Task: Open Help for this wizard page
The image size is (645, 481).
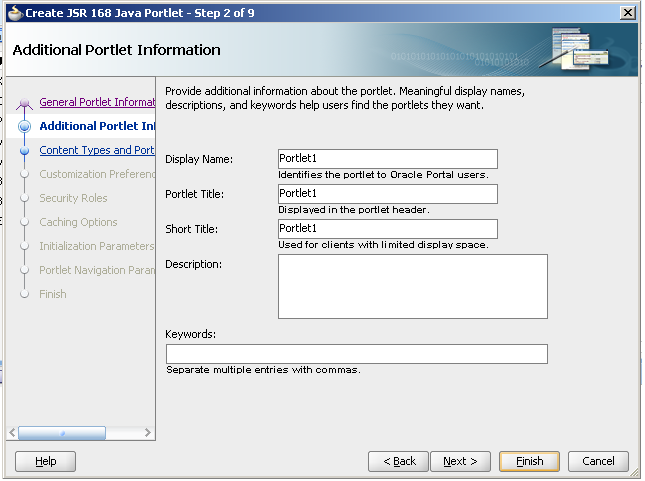Action: tap(45, 461)
